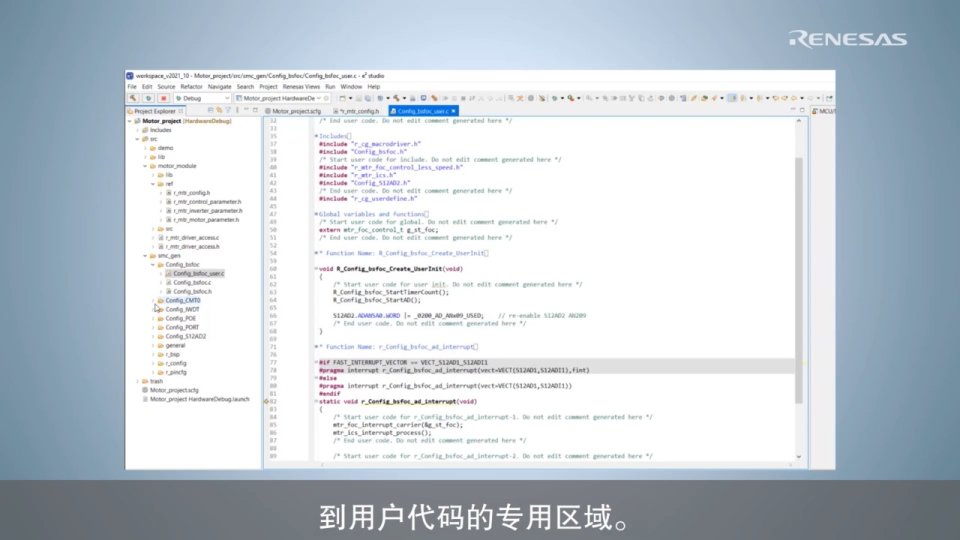Minimize the editor area
This screenshot has width=960, height=540.
(x=793, y=110)
